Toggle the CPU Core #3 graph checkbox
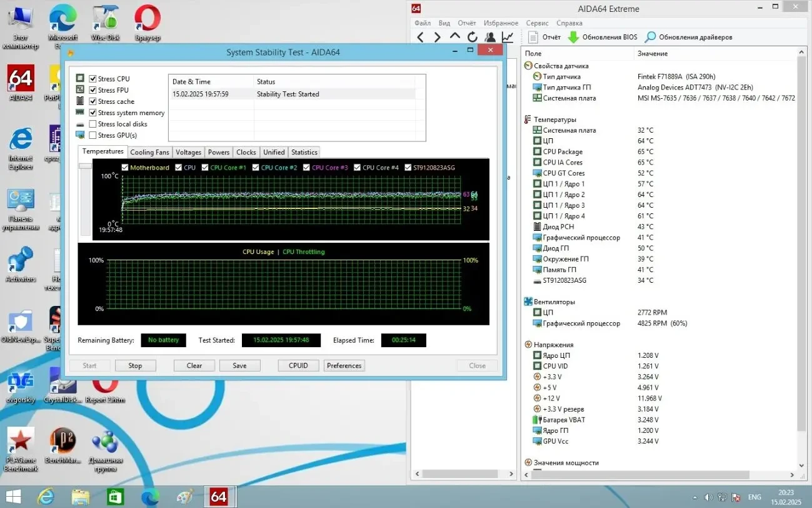Screen dimensions: 812x508 click(306, 168)
